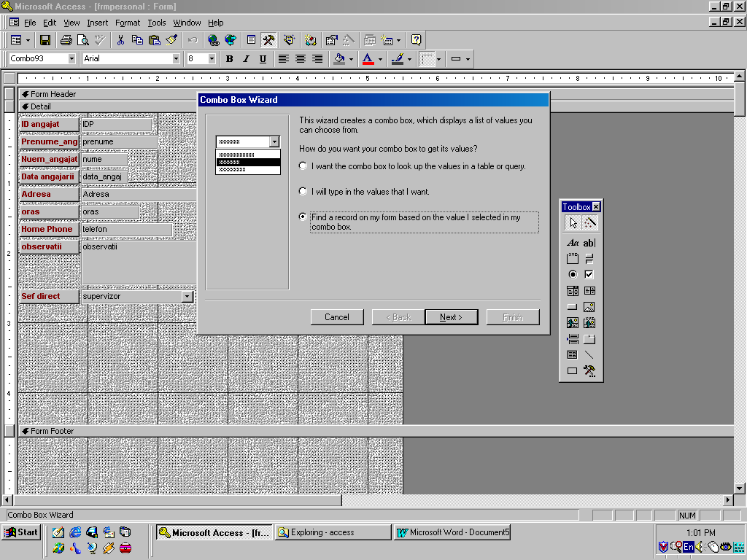Select the Rectangle tool in Toolbox
The height and width of the screenshot is (560, 747).
coord(573,371)
